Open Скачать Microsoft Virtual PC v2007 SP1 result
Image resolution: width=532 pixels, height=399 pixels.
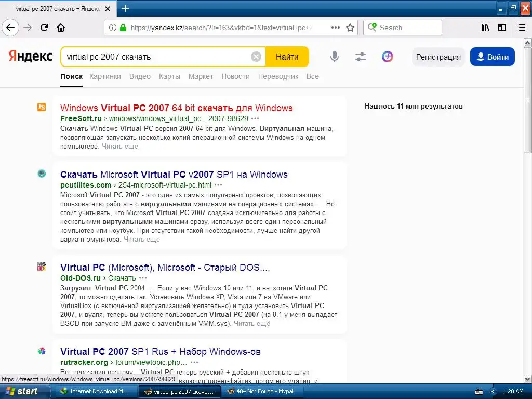click(x=174, y=175)
